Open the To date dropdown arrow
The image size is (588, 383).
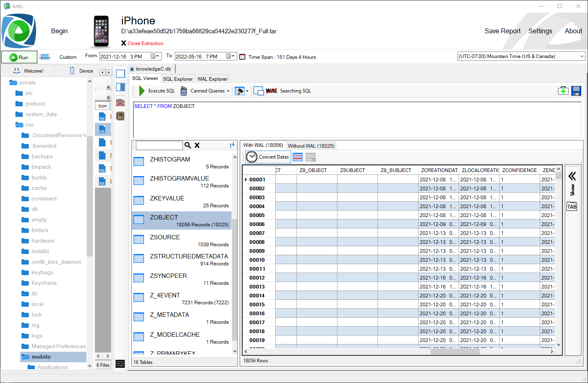[234, 56]
